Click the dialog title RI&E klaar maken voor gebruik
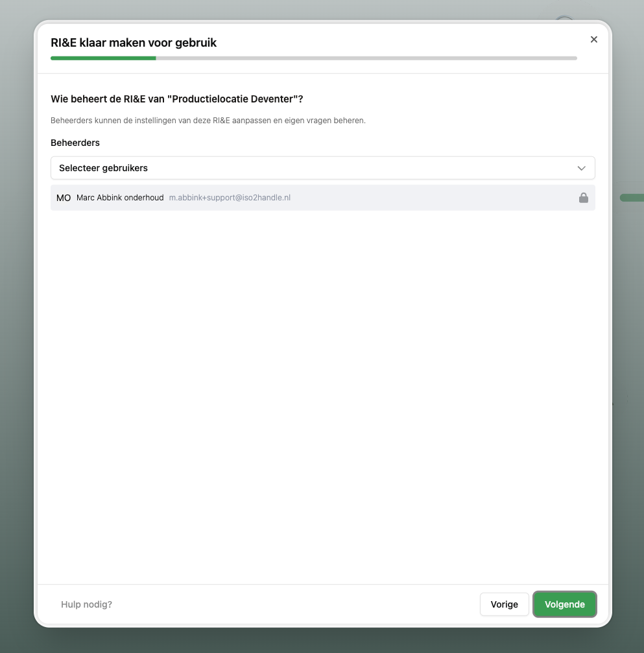This screenshot has height=653, width=644. click(x=134, y=43)
